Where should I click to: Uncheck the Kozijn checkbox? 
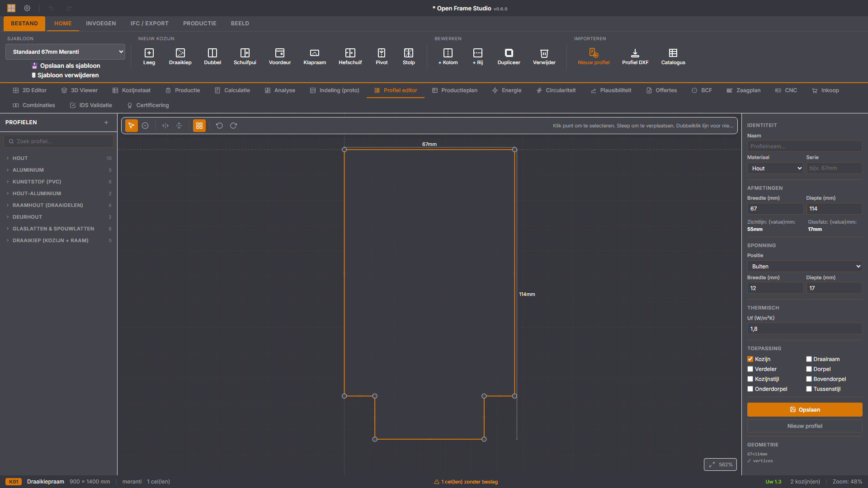(x=750, y=359)
